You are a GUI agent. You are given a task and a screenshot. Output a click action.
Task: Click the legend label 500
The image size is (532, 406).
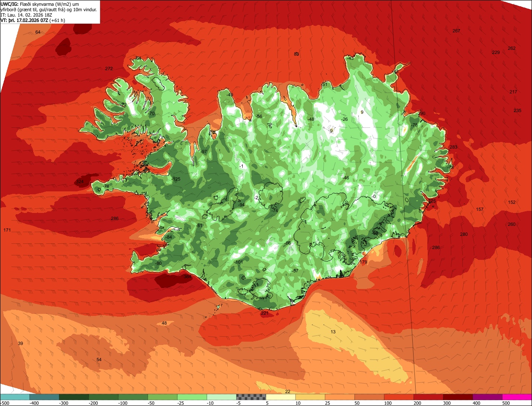(505, 403)
